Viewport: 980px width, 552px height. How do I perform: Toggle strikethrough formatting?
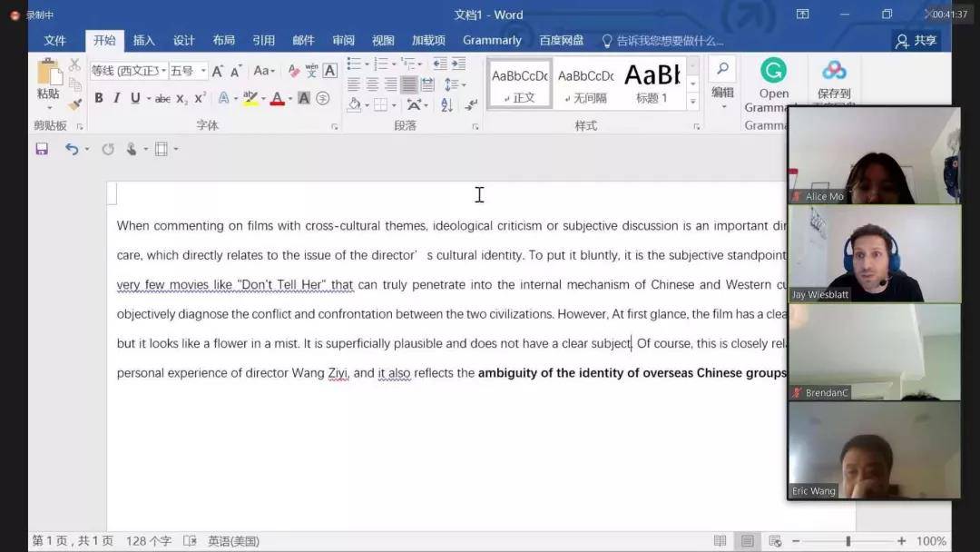(x=162, y=98)
